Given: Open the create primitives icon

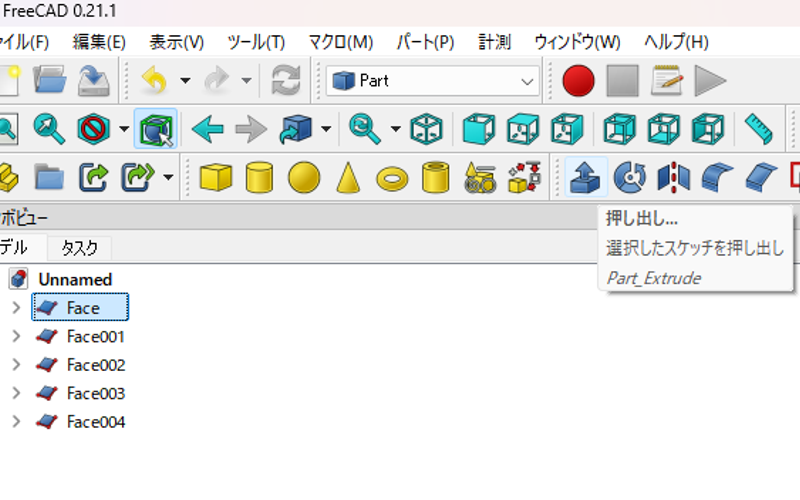Looking at the screenshot, I should pos(480,178).
